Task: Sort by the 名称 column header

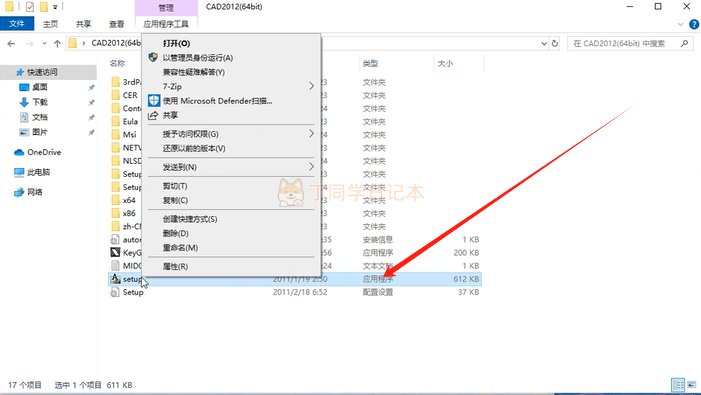Action: [118, 63]
